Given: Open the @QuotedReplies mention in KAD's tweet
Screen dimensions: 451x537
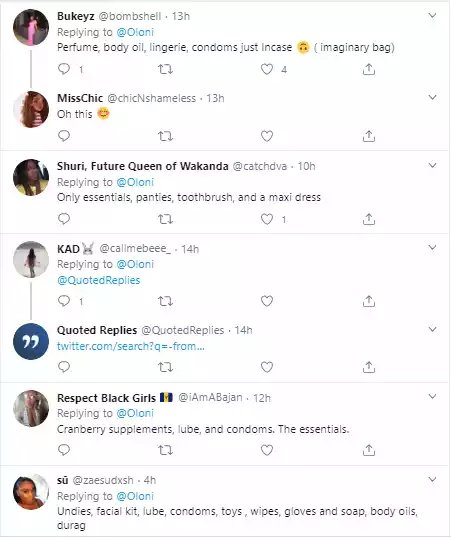Looking at the screenshot, I should pos(99,280).
